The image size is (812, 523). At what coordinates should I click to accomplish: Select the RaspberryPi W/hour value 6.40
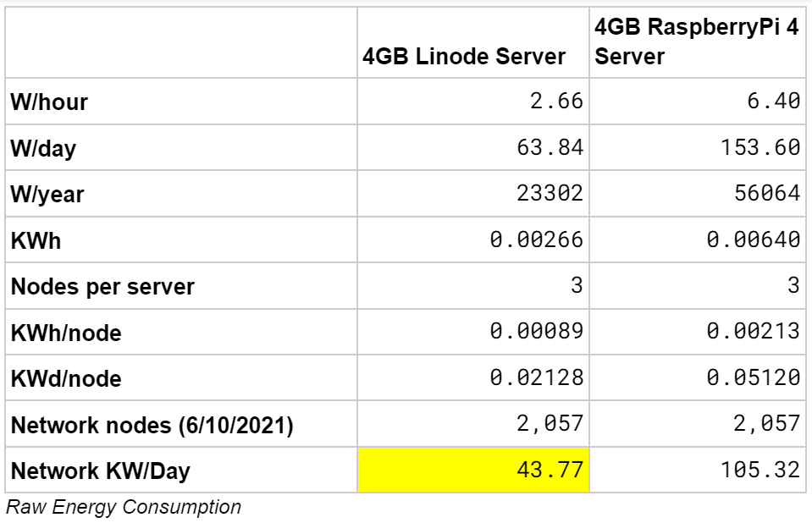pos(773,101)
